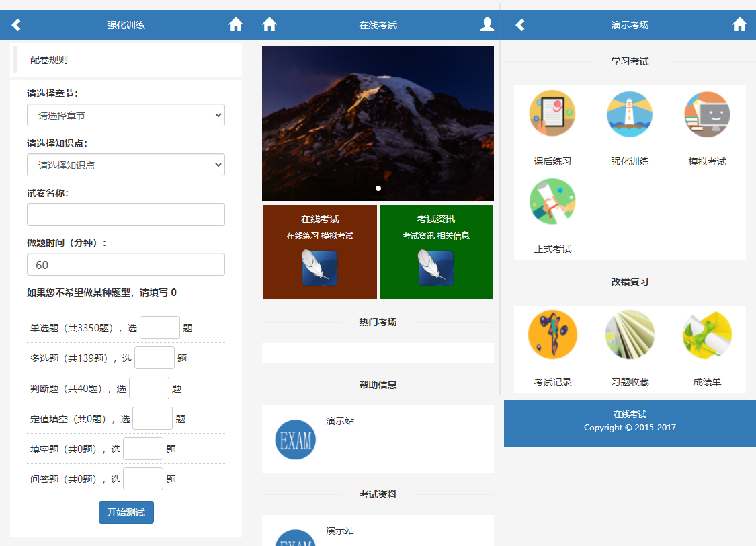This screenshot has width=756, height=546.
Task: Click the EXAM logo under 帮助信息
Action: 296,439
